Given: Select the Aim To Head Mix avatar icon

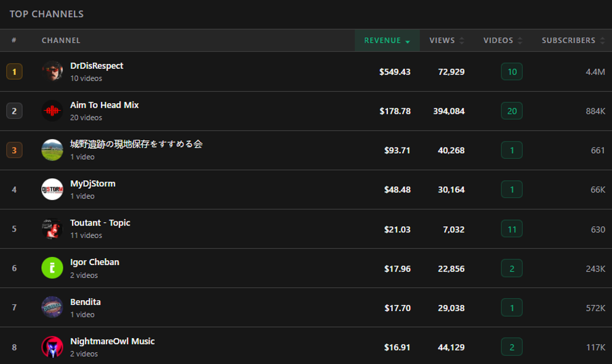Looking at the screenshot, I should pyautogui.click(x=52, y=111).
